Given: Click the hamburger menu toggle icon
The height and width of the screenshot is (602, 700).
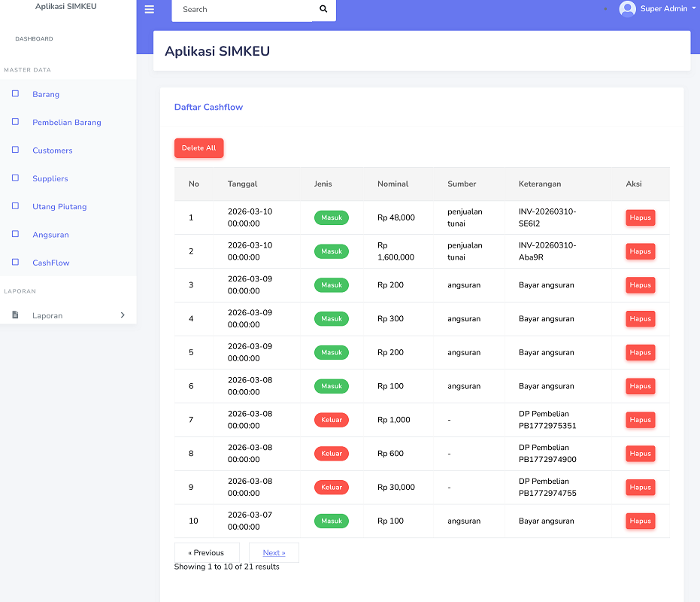Looking at the screenshot, I should (149, 10).
